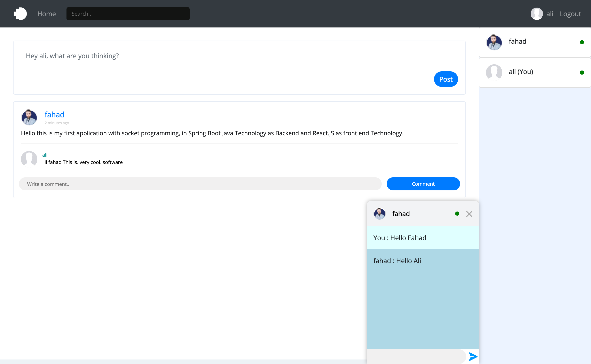Close the fahad chat window
Viewport: 591px width, 364px height.
(469, 214)
